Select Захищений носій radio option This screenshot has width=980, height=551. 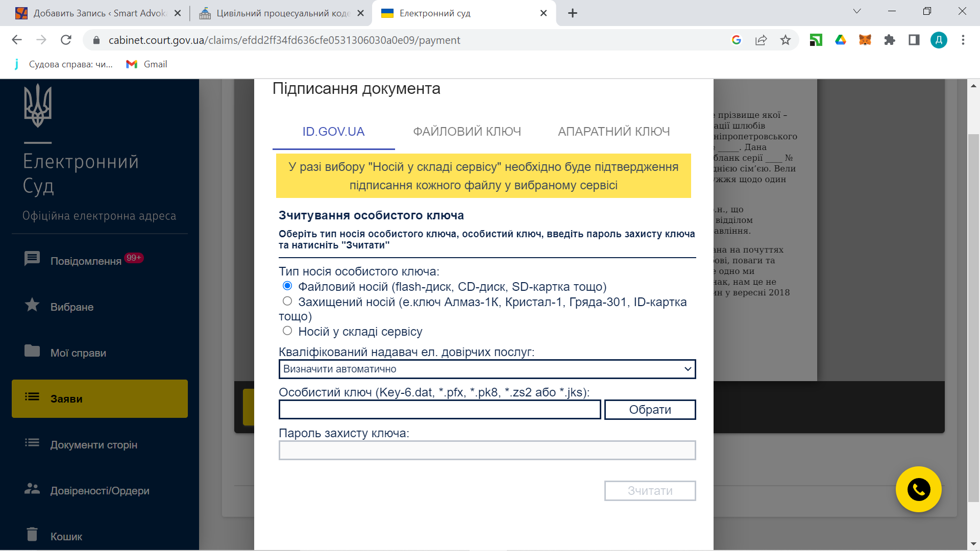[x=287, y=301]
